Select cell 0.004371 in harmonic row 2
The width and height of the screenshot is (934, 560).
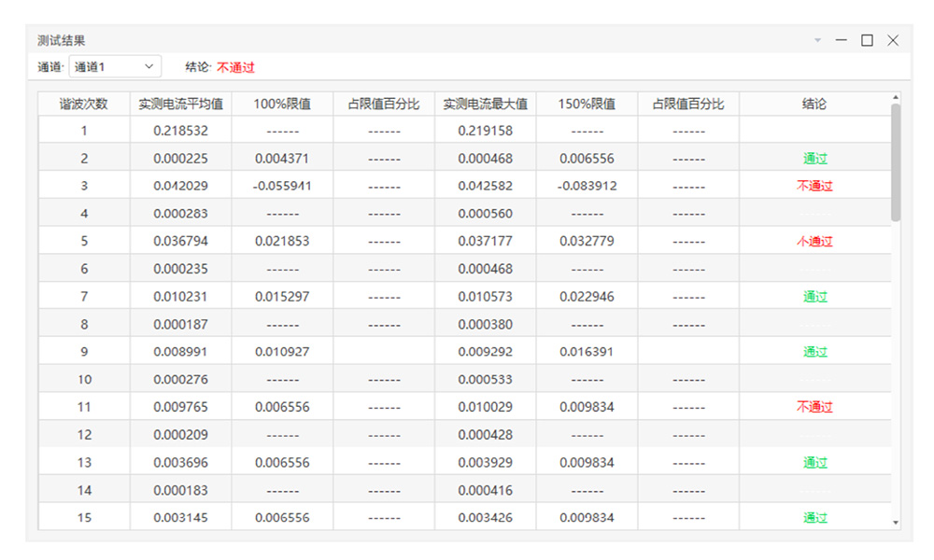[282, 159]
